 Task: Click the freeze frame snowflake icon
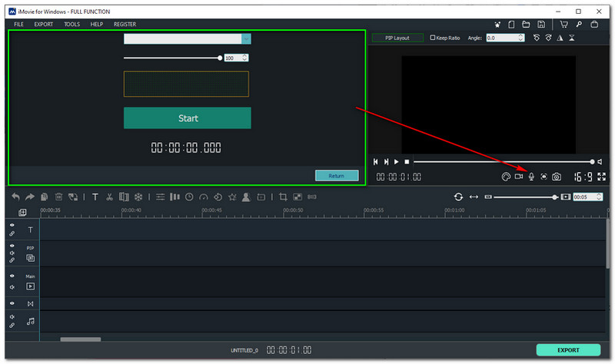point(138,197)
